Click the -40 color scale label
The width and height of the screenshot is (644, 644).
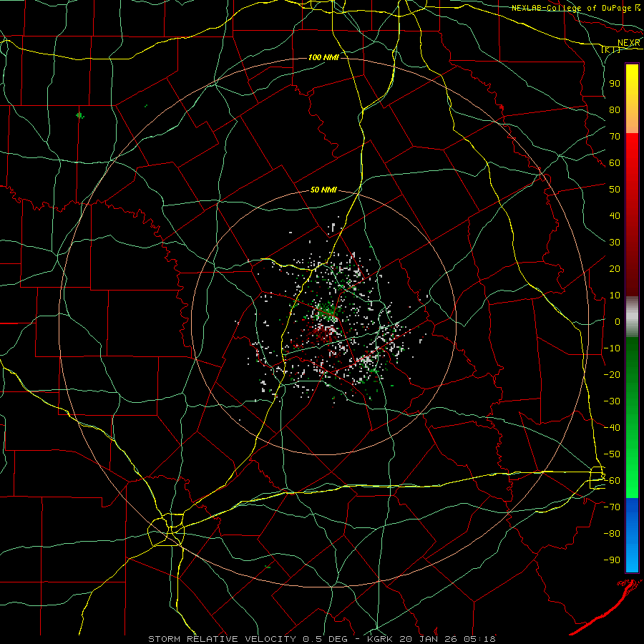click(x=612, y=428)
